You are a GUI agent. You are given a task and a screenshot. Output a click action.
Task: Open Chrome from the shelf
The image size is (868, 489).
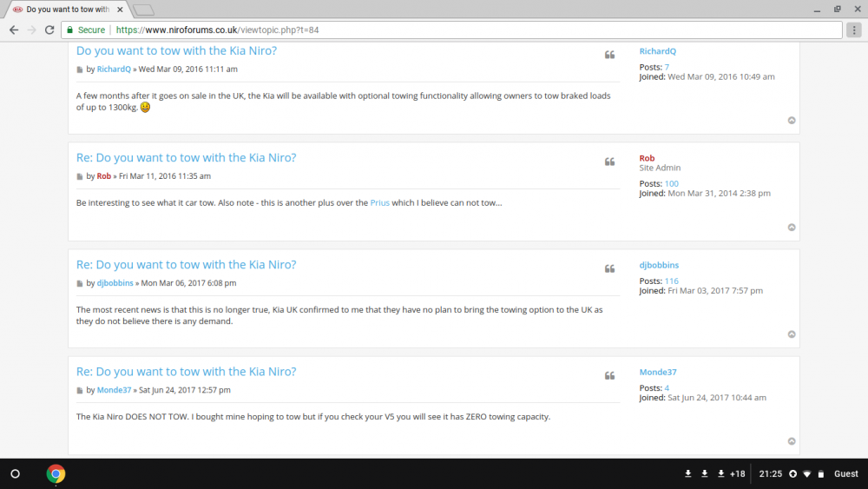point(56,473)
